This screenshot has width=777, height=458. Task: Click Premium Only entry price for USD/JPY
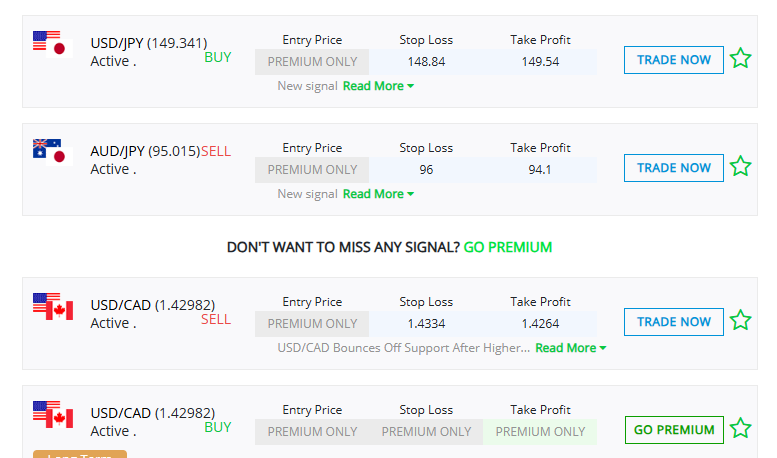tap(312, 62)
